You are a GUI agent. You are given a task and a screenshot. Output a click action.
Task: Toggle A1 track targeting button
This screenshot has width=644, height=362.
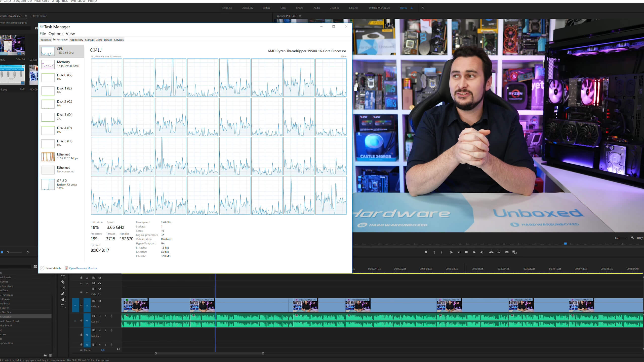pyautogui.click(x=87, y=321)
